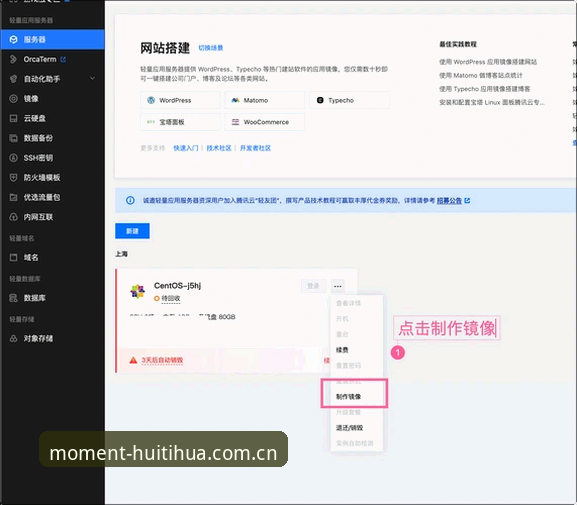
Task: Open 防火墙模板 firewall templates icon
Action: tap(14, 177)
